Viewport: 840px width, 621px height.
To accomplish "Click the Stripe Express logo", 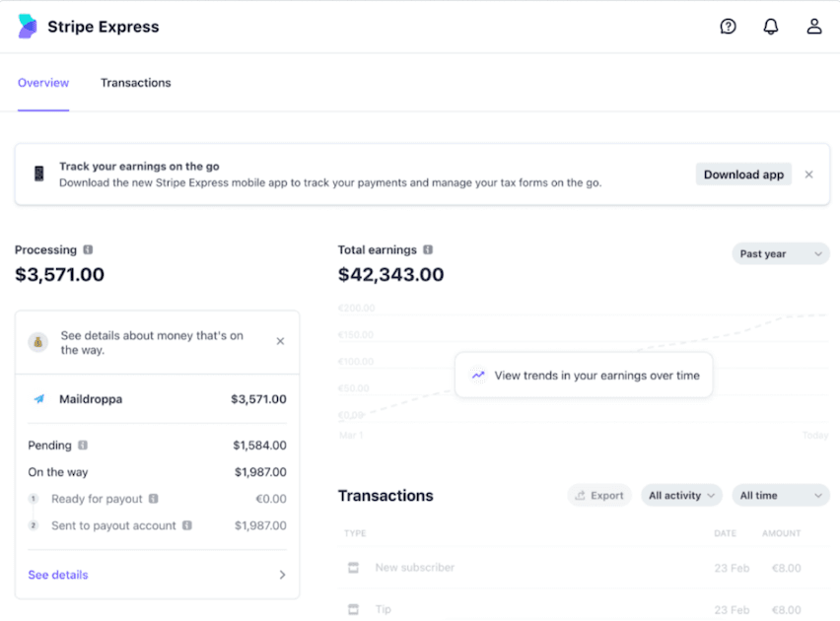I will pyautogui.click(x=27, y=26).
